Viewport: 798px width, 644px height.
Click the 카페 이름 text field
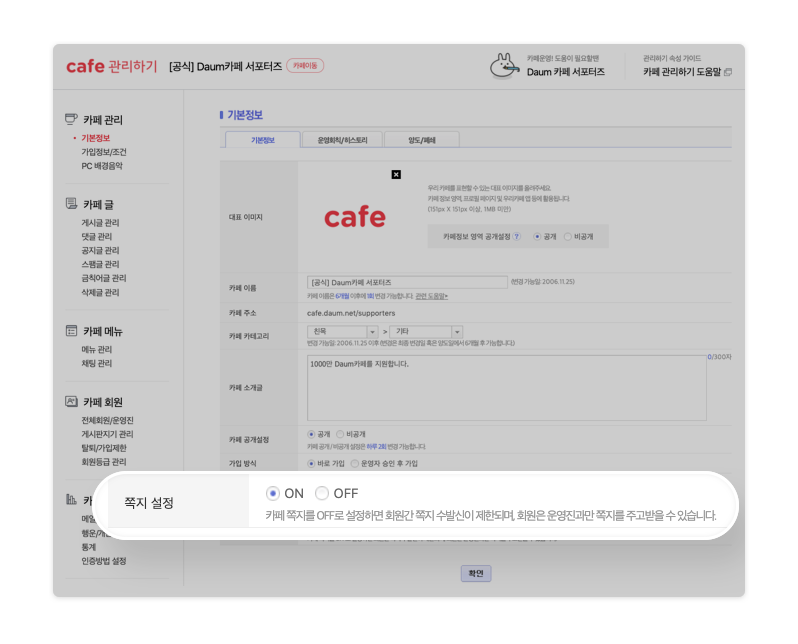[407, 282]
